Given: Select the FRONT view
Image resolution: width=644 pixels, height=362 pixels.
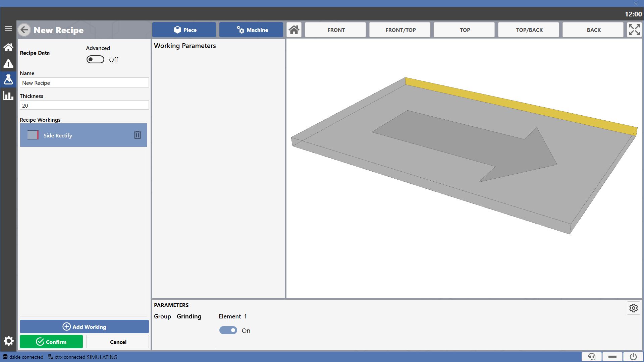Looking at the screenshot, I should point(335,30).
